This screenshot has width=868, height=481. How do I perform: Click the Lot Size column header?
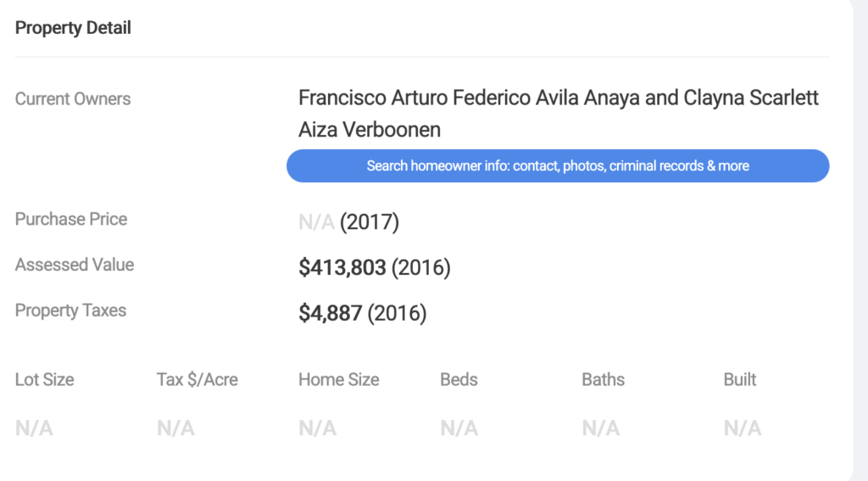click(x=44, y=379)
